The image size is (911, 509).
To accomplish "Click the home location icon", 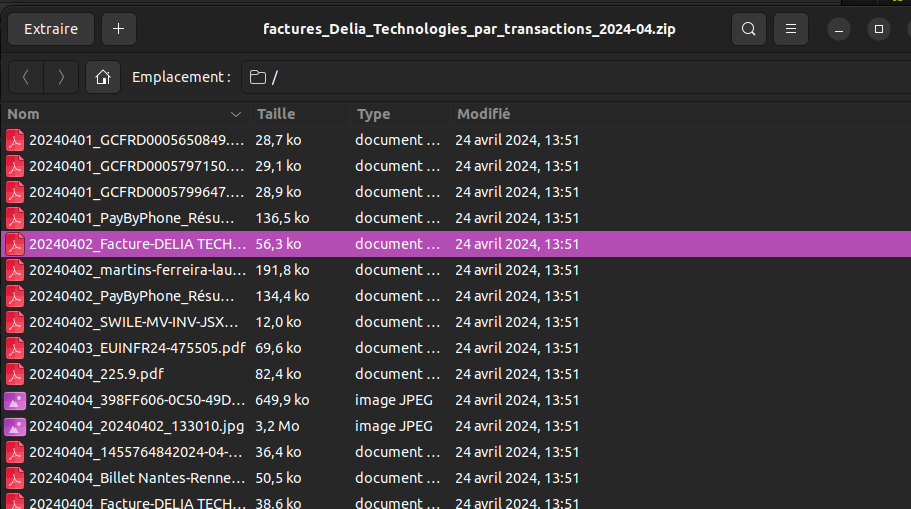I will [102, 77].
